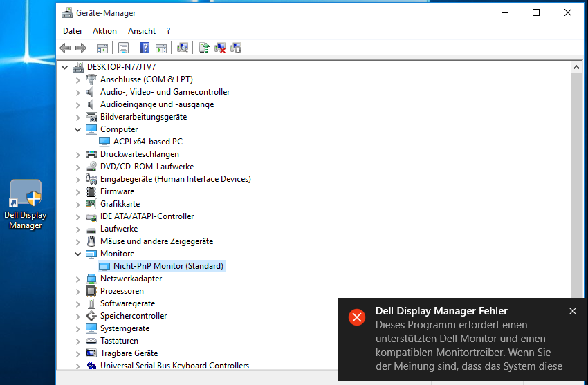Click the red error icon in notification
Viewport: 588px width, 385px height.
point(357,317)
